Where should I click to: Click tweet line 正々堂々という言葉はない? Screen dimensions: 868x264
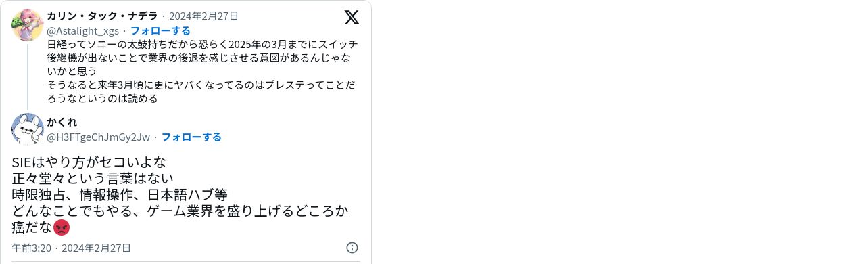93,179
